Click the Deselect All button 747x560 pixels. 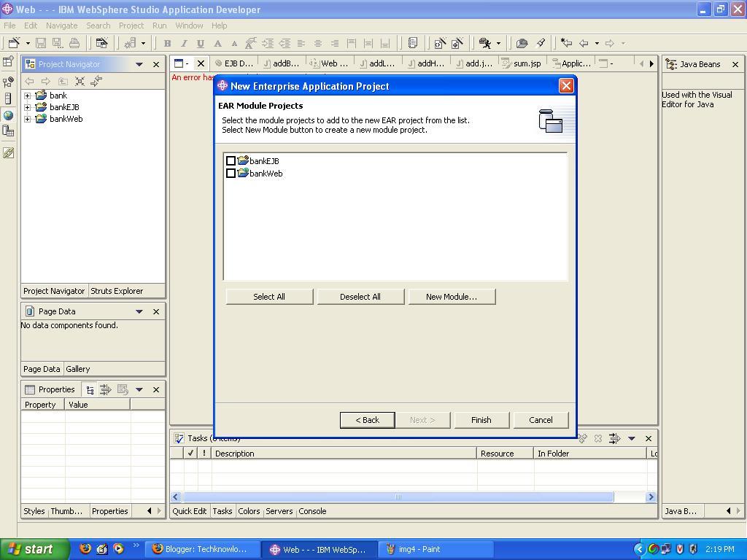click(360, 297)
